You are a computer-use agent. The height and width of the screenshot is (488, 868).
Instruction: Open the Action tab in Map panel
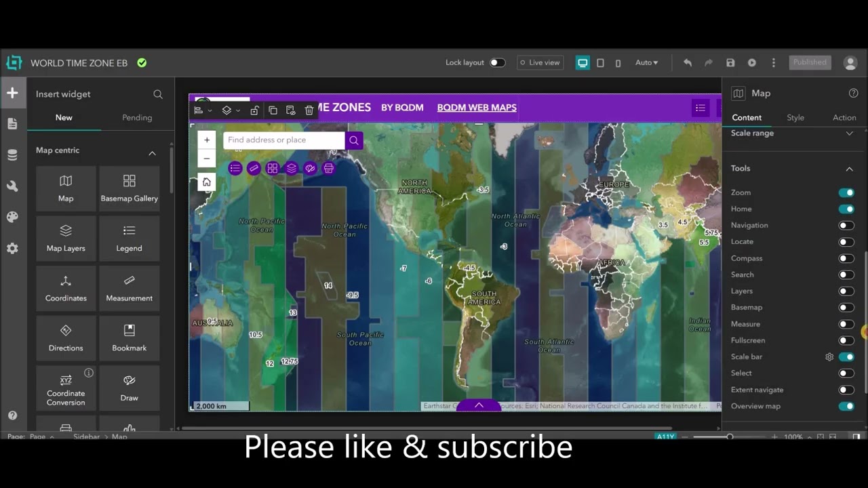pos(844,117)
